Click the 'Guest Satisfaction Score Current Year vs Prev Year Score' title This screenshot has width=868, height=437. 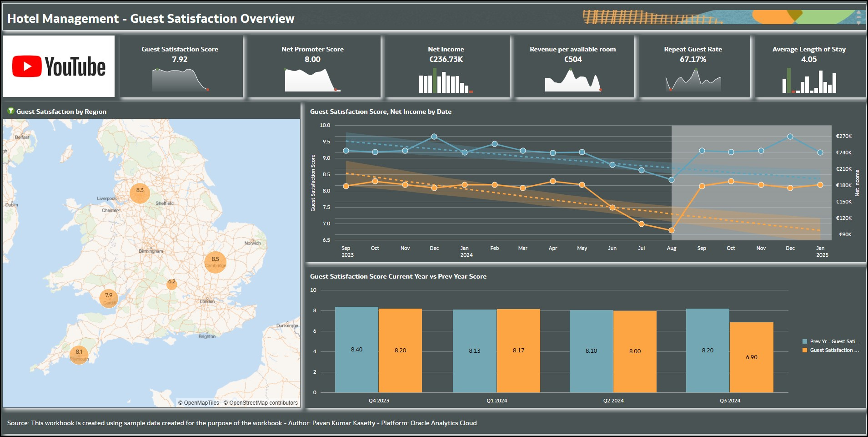click(x=398, y=276)
